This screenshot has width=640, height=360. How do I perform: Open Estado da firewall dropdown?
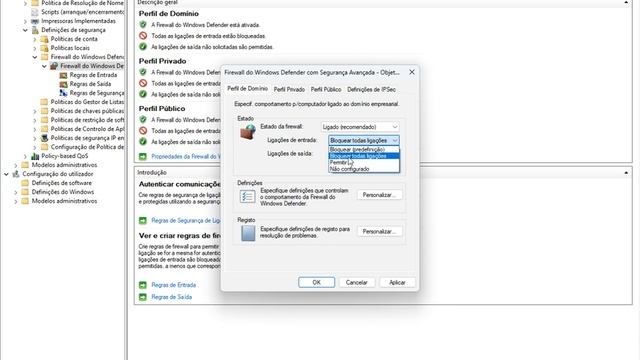[360, 127]
